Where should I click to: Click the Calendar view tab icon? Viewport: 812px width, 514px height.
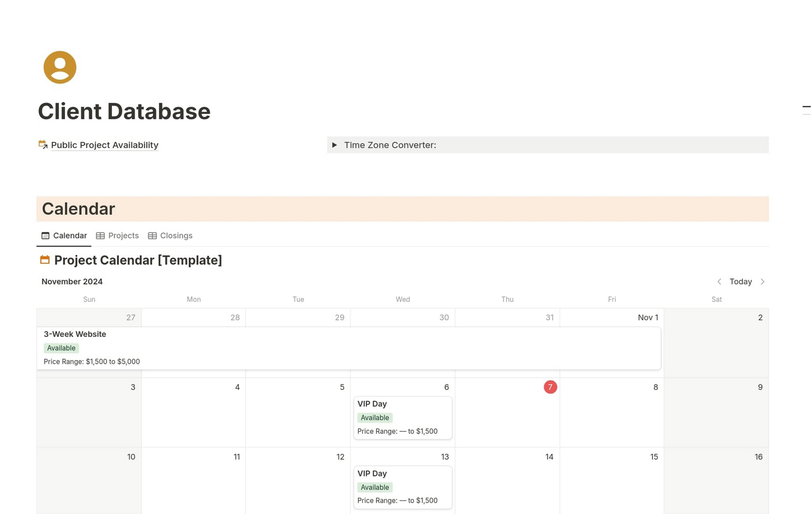(x=45, y=236)
